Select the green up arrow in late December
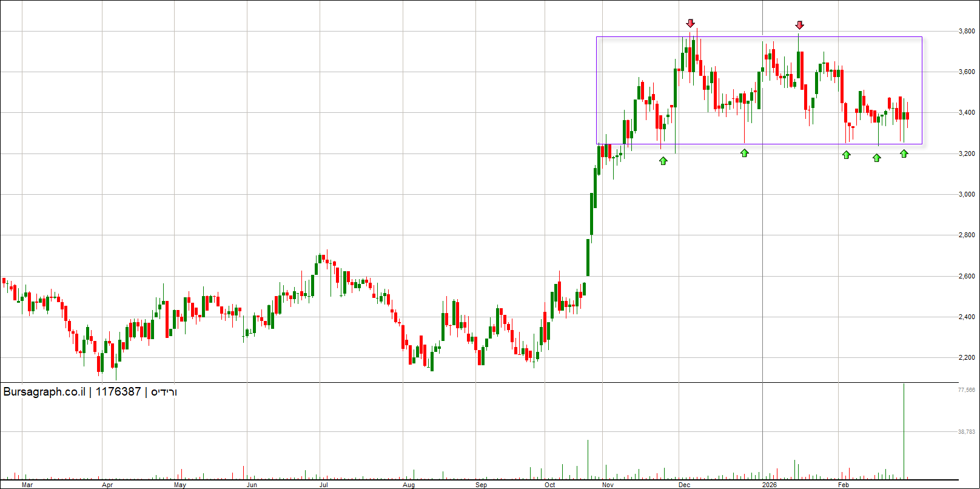The width and height of the screenshot is (980, 489). [x=745, y=153]
